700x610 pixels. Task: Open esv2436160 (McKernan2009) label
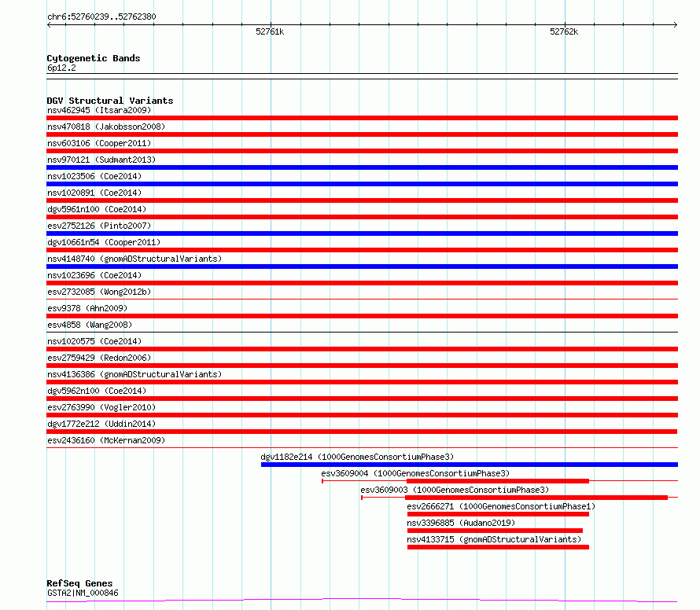pos(106,440)
